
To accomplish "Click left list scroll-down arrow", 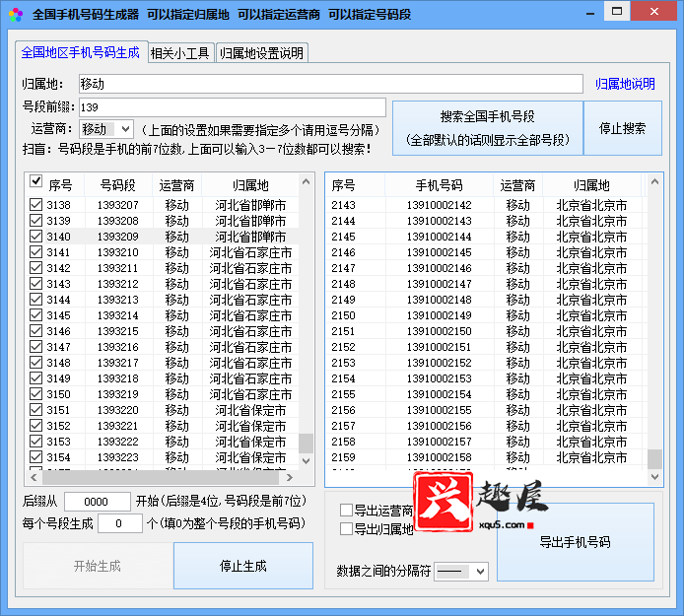I will point(306,461).
